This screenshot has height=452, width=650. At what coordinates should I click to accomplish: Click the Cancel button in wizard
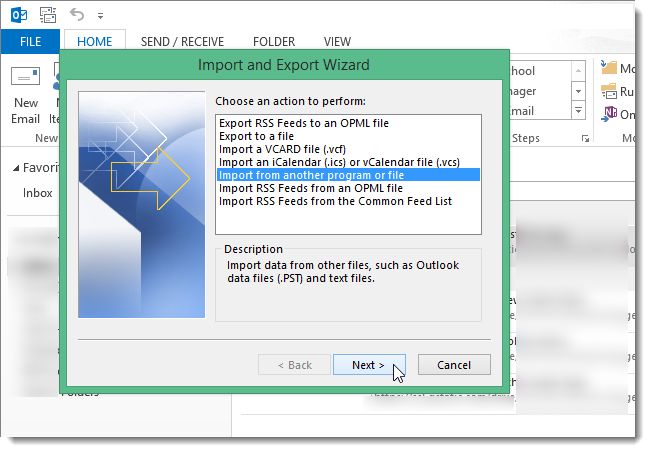pos(454,365)
